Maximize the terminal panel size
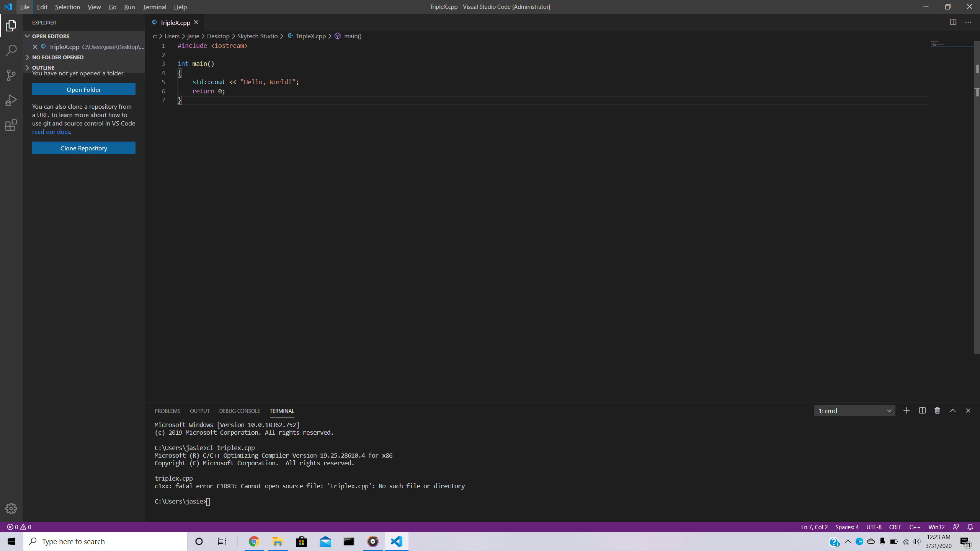The height and width of the screenshot is (551, 980). (x=953, y=411)
